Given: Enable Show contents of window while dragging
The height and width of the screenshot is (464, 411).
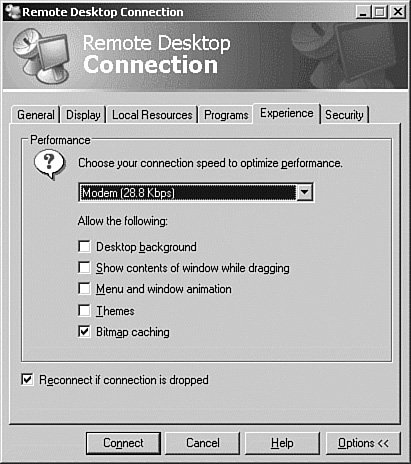Looking at the screenshot, I should [x=84, y=268].
